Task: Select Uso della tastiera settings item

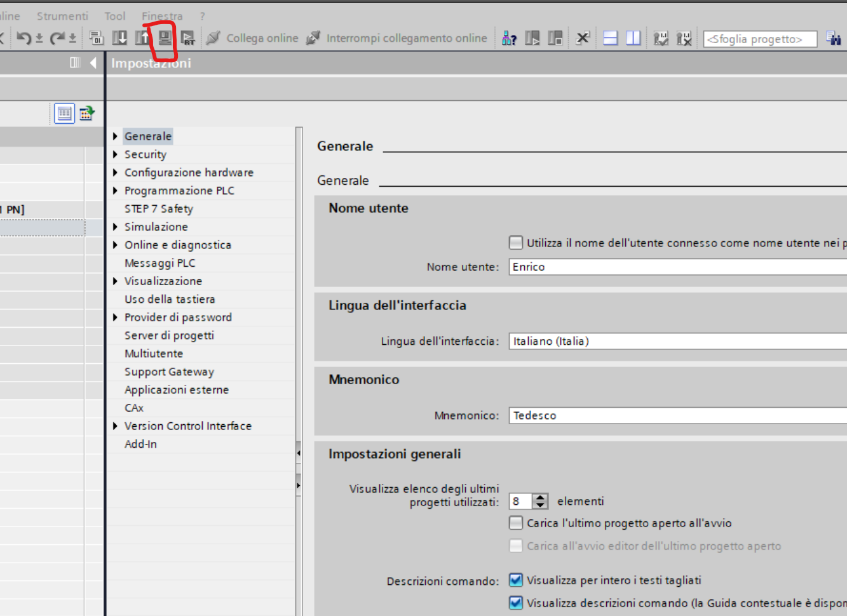Action: 170,299
